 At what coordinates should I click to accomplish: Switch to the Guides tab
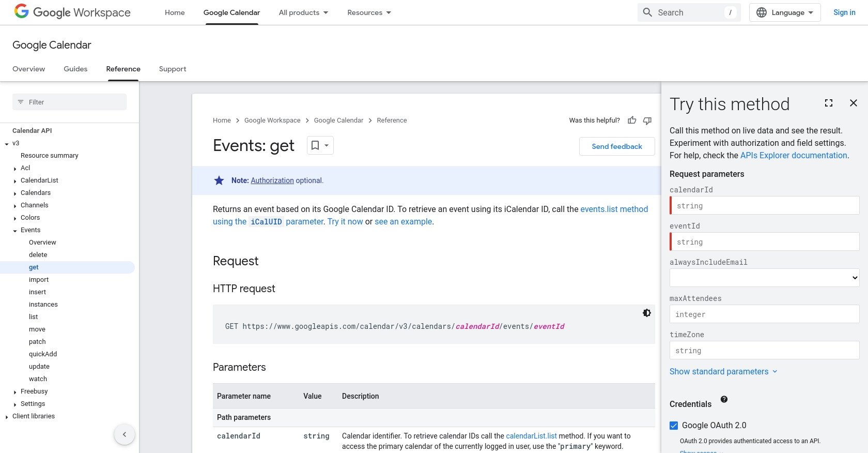75,69
